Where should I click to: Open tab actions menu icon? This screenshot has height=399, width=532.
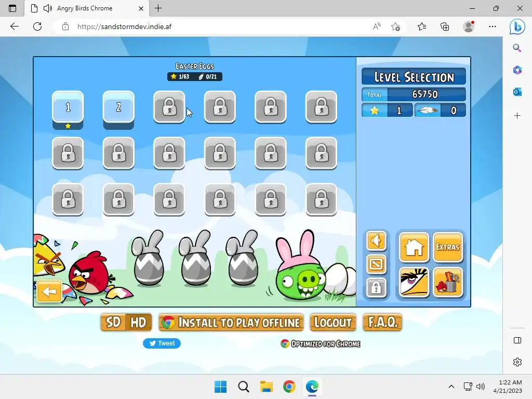pos(12,8)
